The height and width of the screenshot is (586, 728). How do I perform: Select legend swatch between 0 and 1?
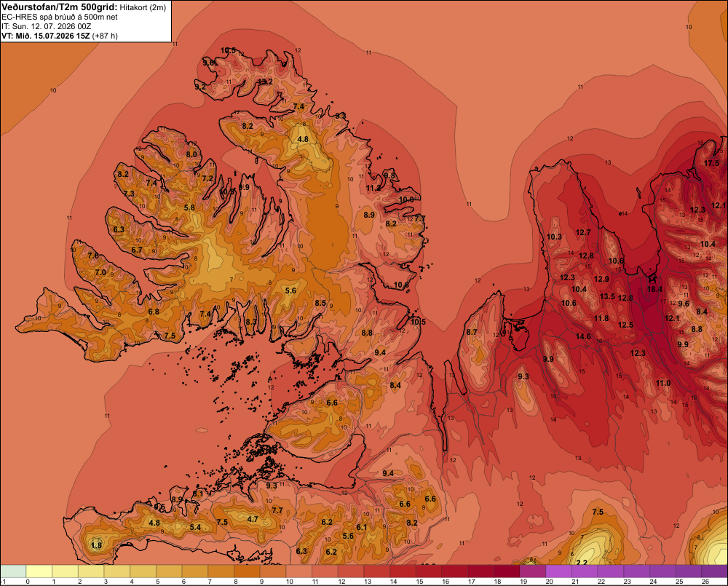[39, 571]
